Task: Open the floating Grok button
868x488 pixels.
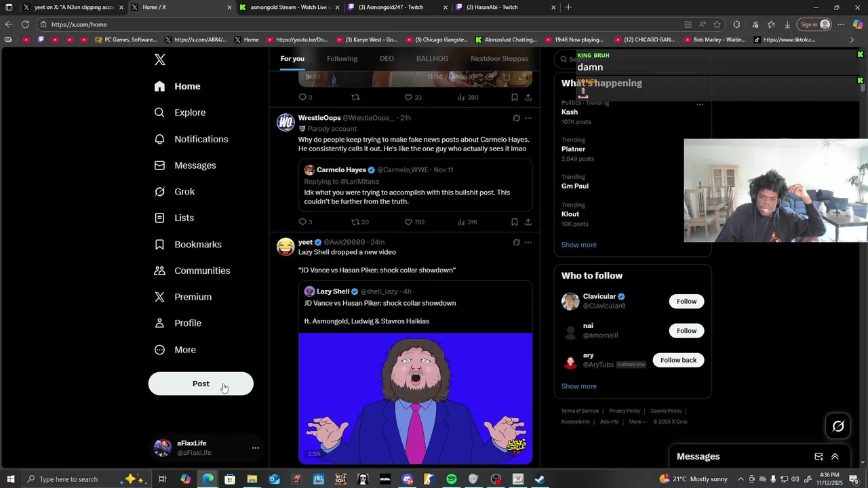Action: coord(838,426)
